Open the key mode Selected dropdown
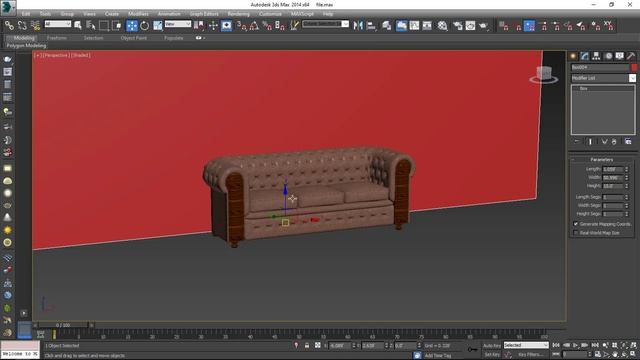This screenshot has height=360, width=640. tap(526, 345)
